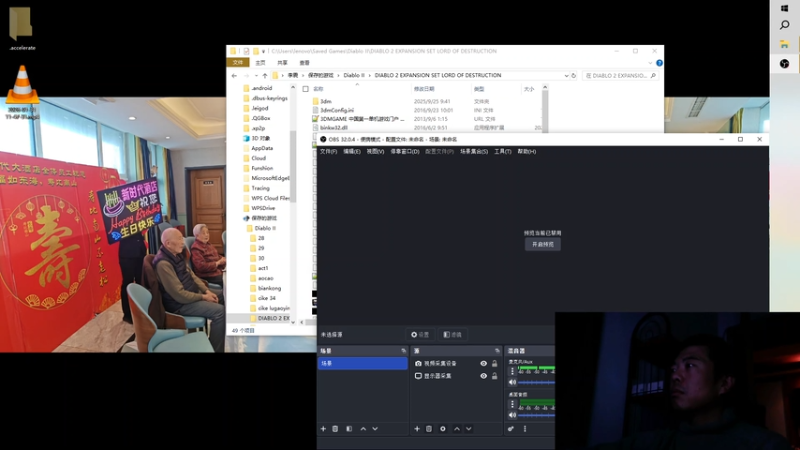Image resolution: width=800 pixels, height=450 pixels.
Task: Click 开启预览 button in OBS preview
Action: coord(542,244)
